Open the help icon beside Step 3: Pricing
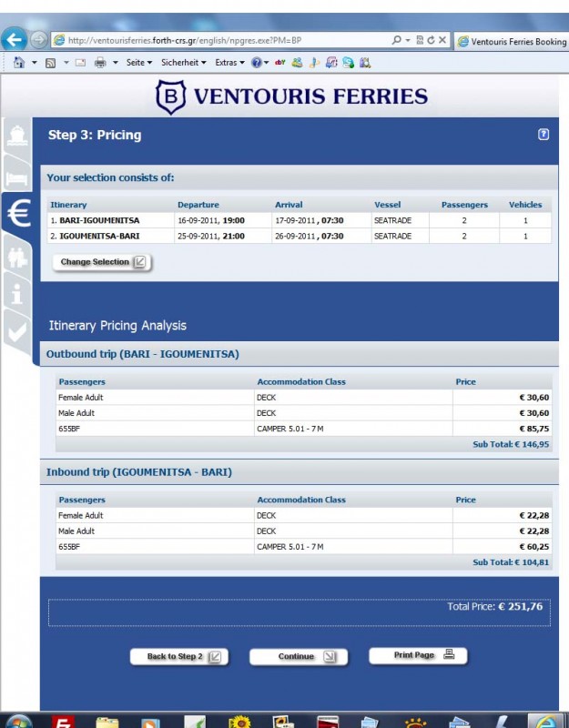The width and height of the screenshot is (569, 728). tap(544, 135)
